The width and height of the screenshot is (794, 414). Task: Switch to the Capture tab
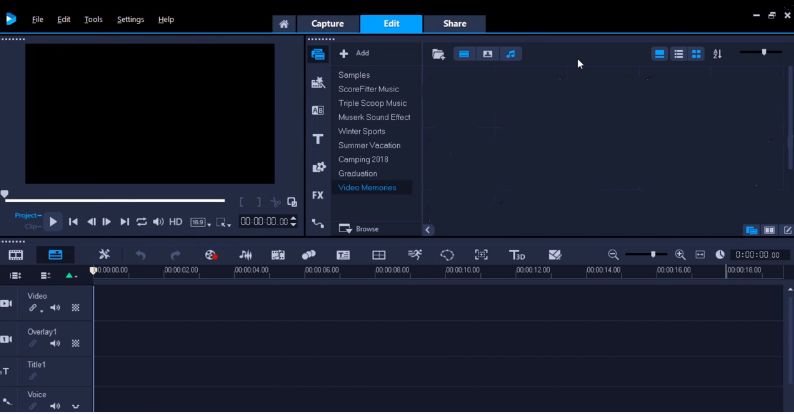coord(328,24)
